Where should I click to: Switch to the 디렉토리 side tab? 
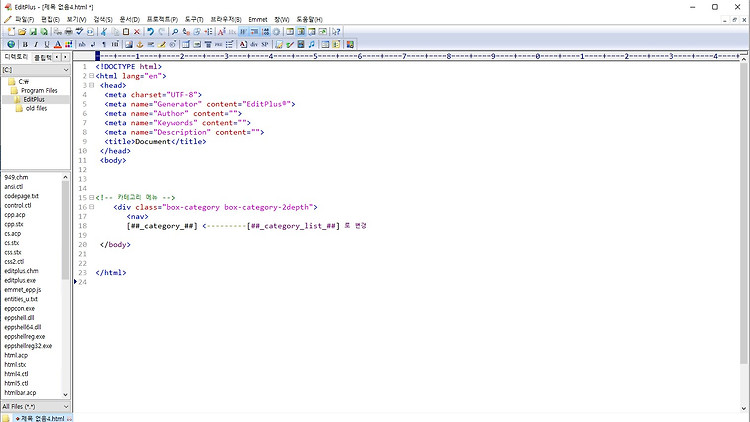pos(16,57)
